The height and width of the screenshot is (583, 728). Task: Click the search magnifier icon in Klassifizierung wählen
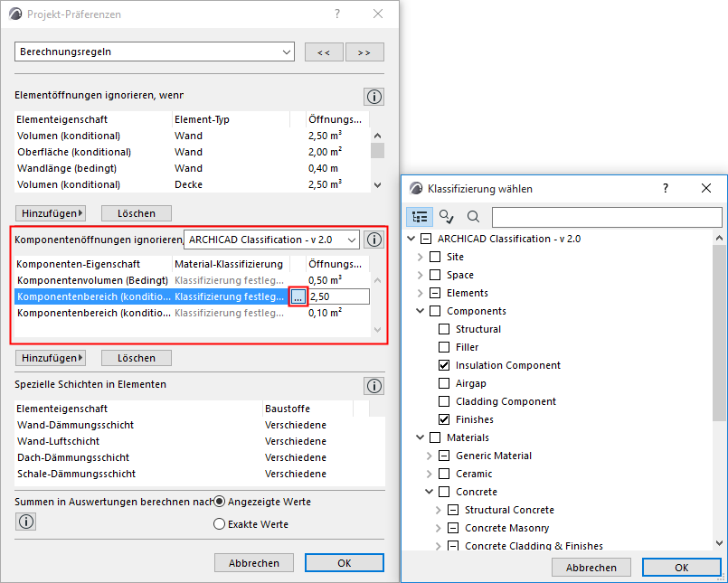click(473, 216)
